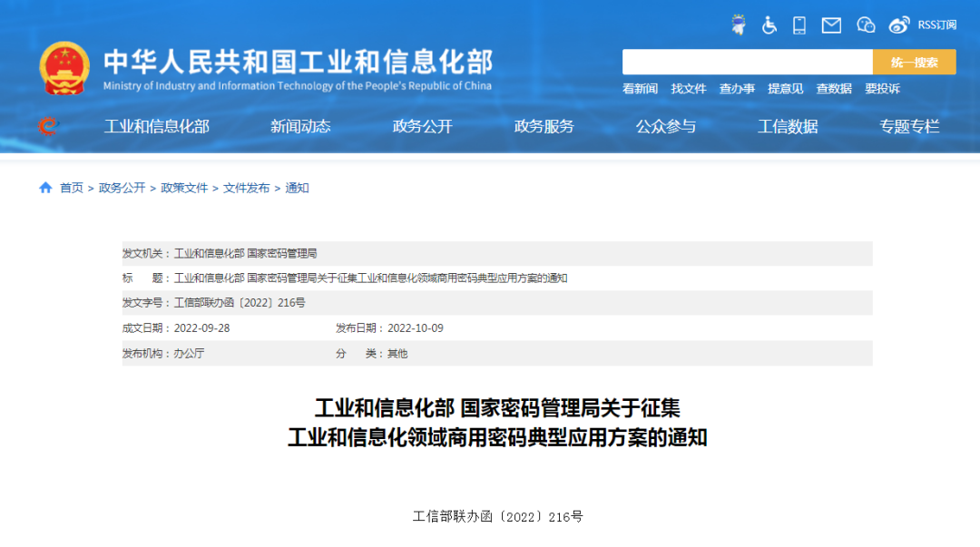Open the email contact icon
980x547 pixels.
point(830,25)
